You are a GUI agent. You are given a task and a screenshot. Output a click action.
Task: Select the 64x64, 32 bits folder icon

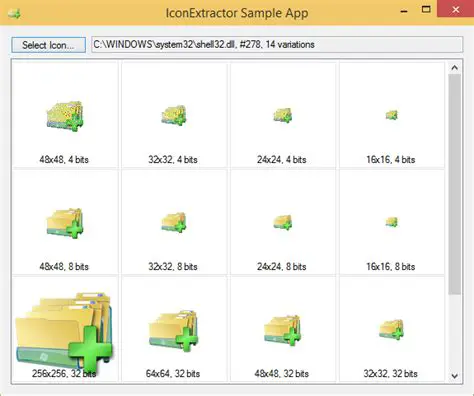[x=174, y=331]
